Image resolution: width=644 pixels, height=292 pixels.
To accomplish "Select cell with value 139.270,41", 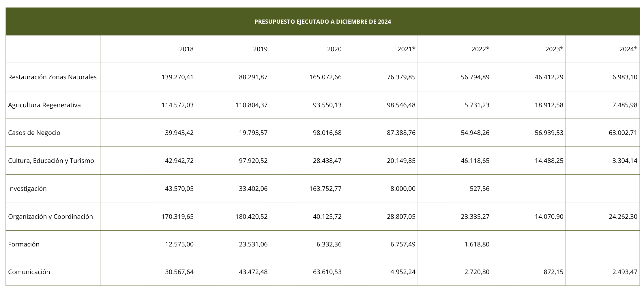I will click(148, 77).
